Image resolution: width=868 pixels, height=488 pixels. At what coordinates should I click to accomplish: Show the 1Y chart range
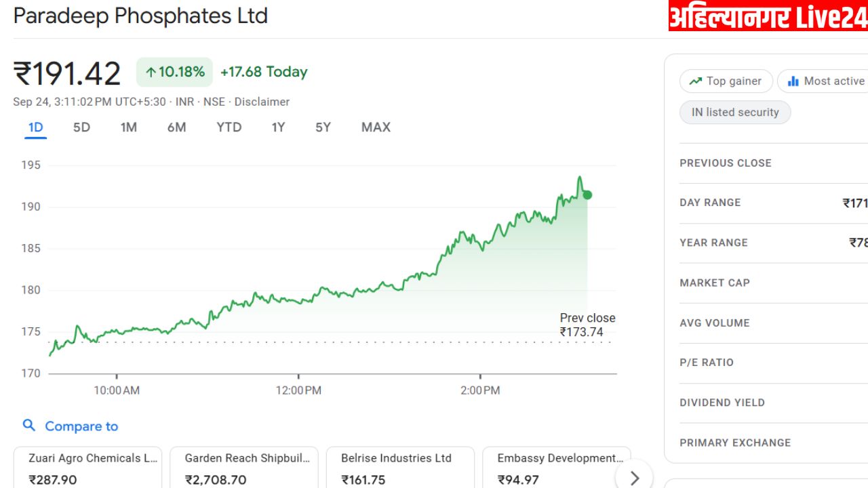[x=278, y=127]
